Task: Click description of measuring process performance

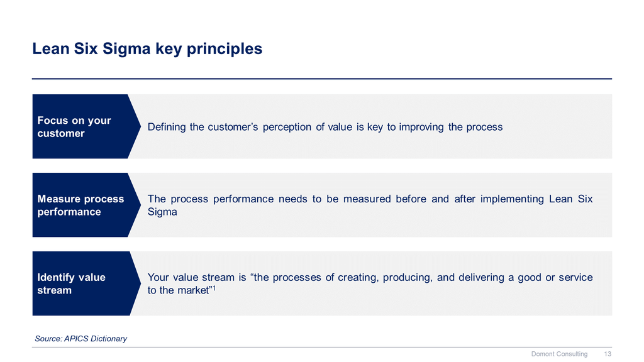Action: [370, 206]
